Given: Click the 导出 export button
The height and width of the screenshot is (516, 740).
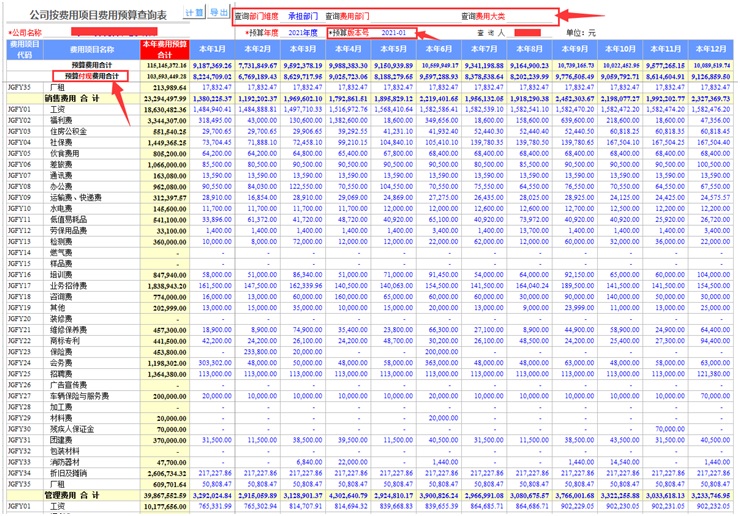Looking at the screenshot, I should [x=219, y=12].
